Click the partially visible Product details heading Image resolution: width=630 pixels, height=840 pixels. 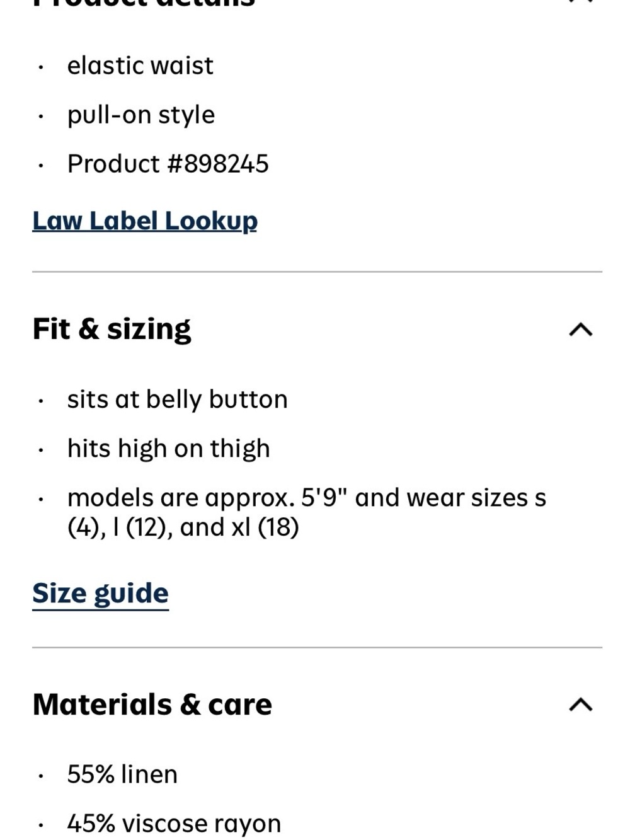144,3
